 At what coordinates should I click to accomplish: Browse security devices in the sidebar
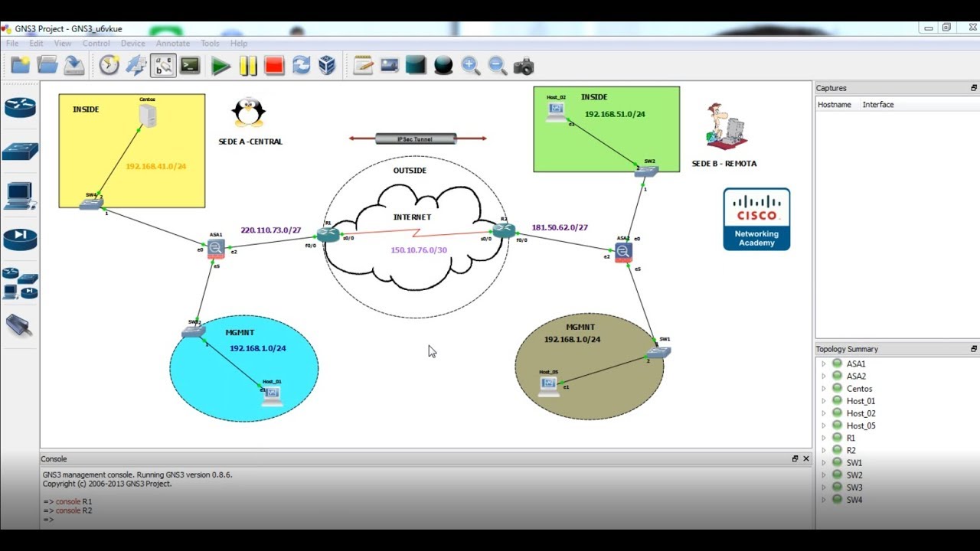coord(20,240)
